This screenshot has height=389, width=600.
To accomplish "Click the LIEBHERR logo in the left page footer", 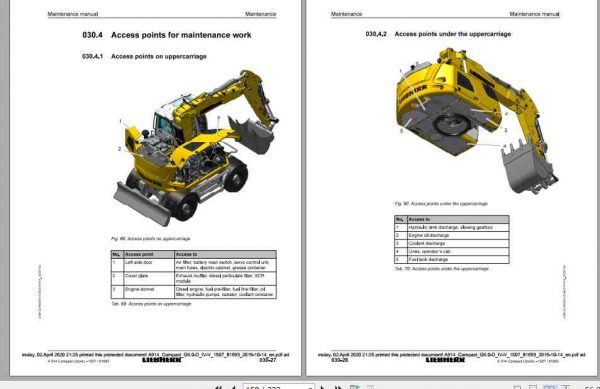I will point(162,360).
